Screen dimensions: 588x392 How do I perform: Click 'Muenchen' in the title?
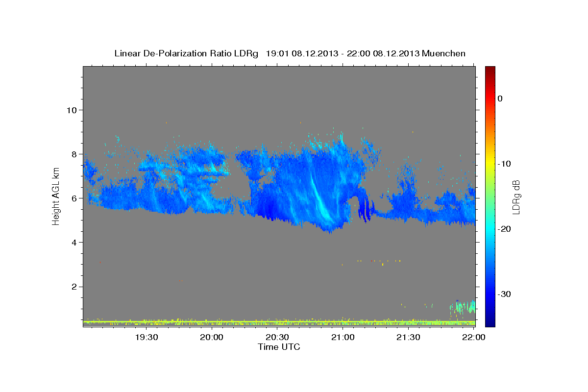444,53
